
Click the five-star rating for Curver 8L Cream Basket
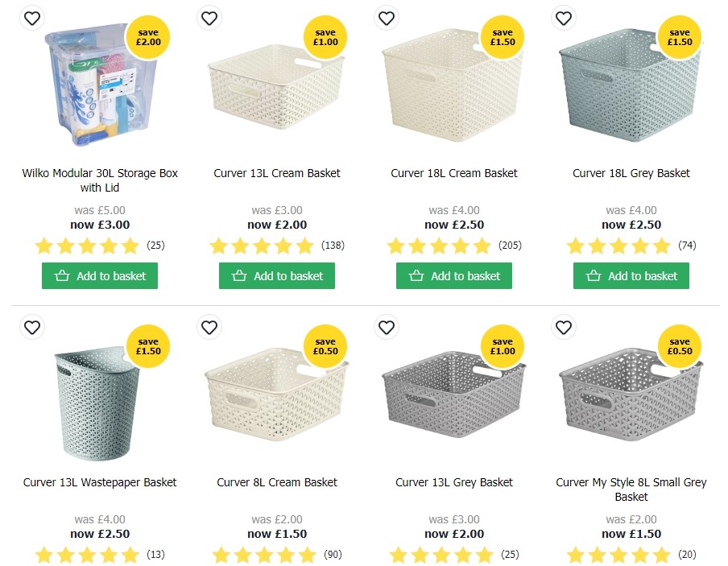(263, 555)
